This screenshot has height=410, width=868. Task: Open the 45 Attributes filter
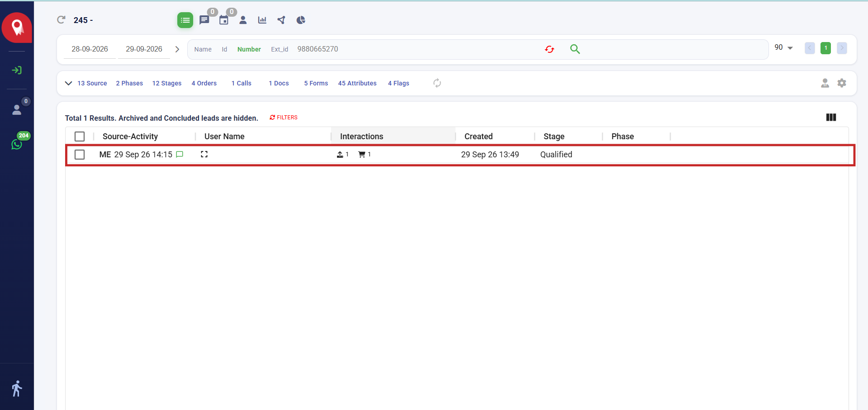pyautogui.click(x=357, y=83)
